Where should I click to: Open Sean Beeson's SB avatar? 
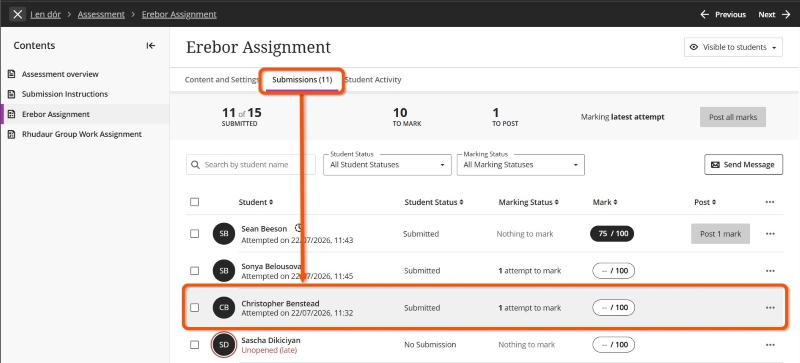coord(224,234)
